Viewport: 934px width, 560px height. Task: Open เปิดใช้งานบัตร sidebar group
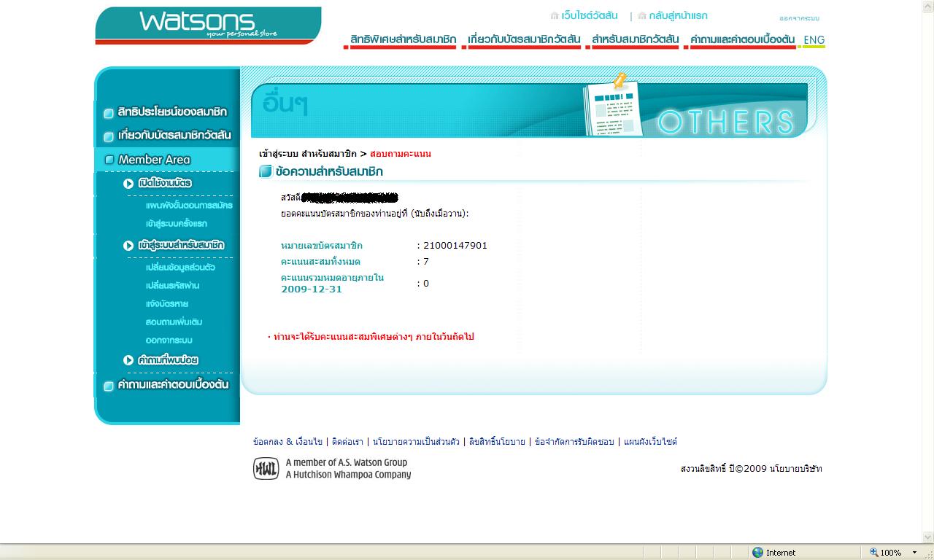tap(165, 184)
